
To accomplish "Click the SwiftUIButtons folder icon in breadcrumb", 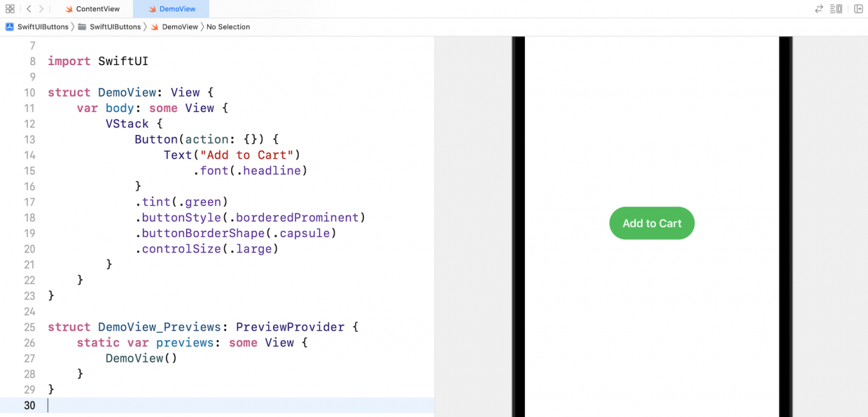I will (x=82, y=27).
